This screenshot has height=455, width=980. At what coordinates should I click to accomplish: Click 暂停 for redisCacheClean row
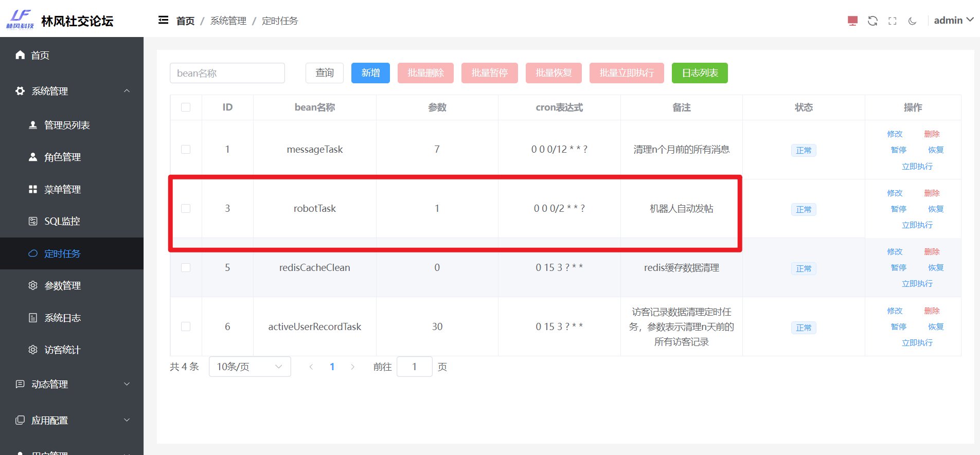pos(899,267)
